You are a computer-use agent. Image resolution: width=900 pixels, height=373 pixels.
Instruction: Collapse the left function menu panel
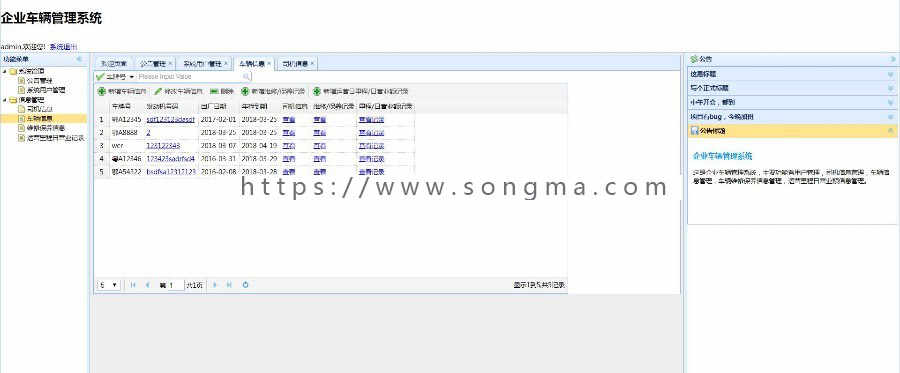[x=79, y=59]
